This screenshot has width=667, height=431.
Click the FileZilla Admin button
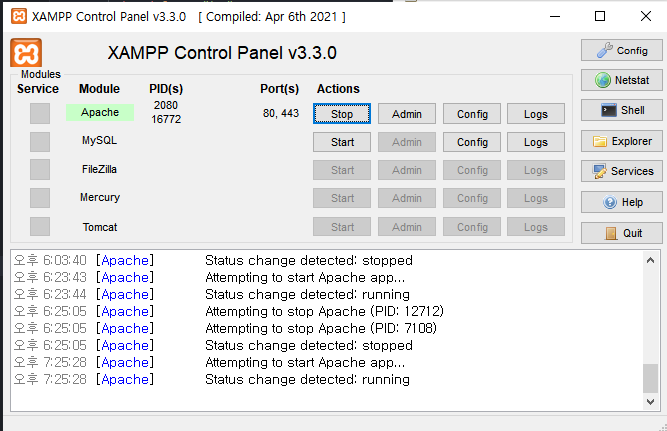(407, 170)
